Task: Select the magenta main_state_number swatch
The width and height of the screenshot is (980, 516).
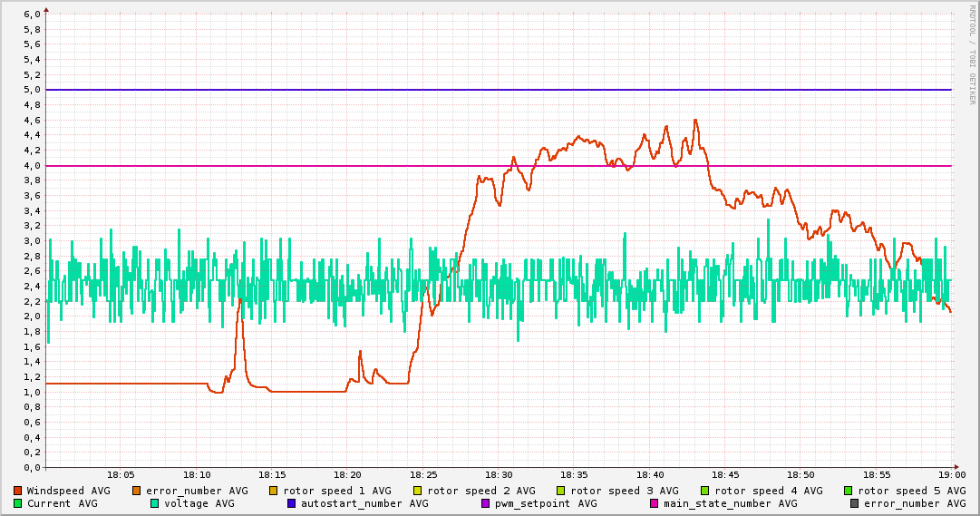Action: tap(655, 503)
